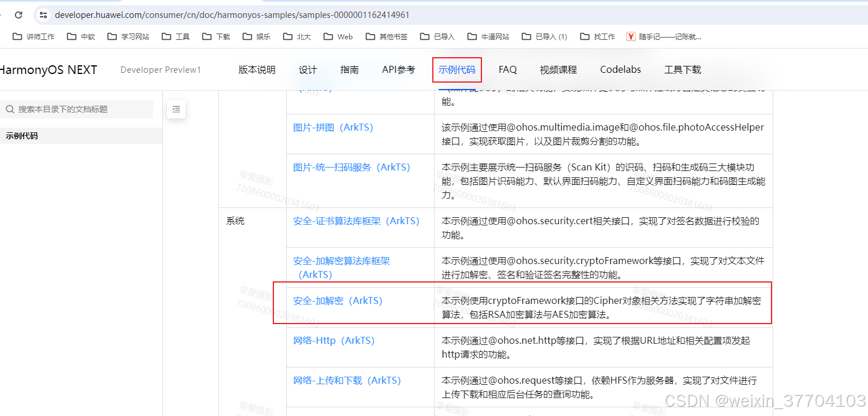Open the 已导入 bookmark folder
The image size is (868, 416).
click(x=437, y=36)
